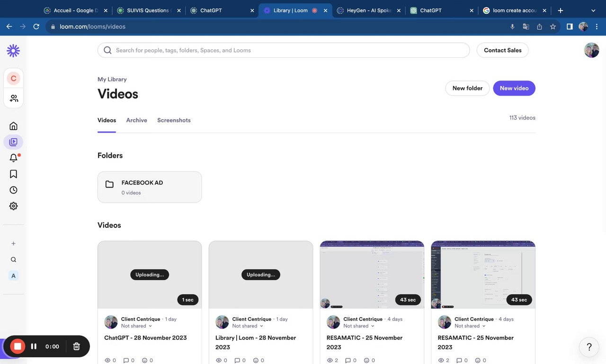Expand the tab search chevron
The height and width of the screenshot is (364, 606).
pyautogui.click(x=593, y=10)
